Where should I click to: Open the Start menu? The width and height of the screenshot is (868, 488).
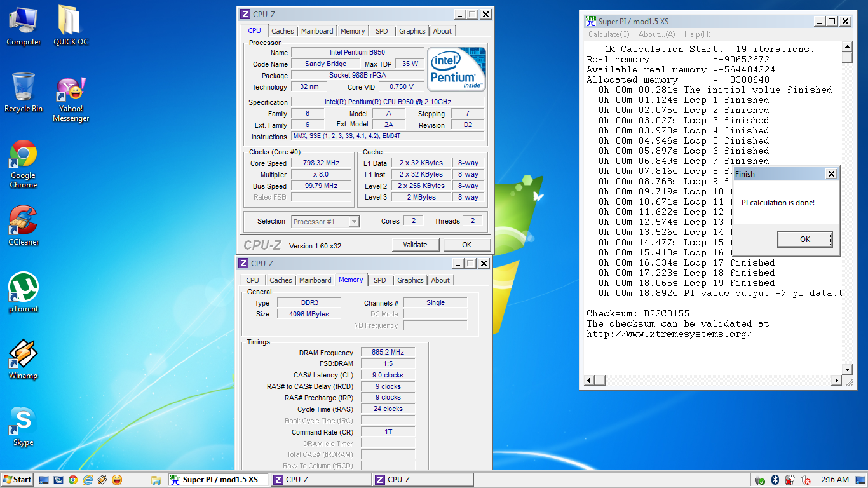pos(17,480)
